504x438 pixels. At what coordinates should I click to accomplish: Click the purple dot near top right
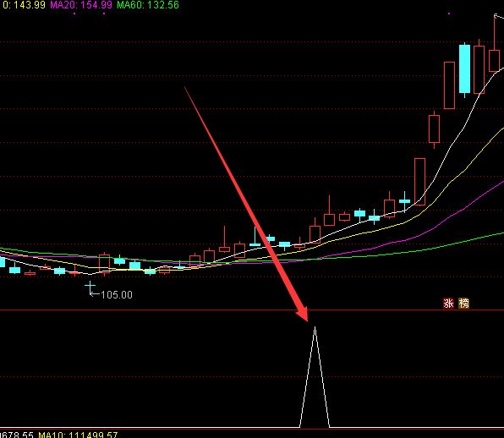(449, 14)
